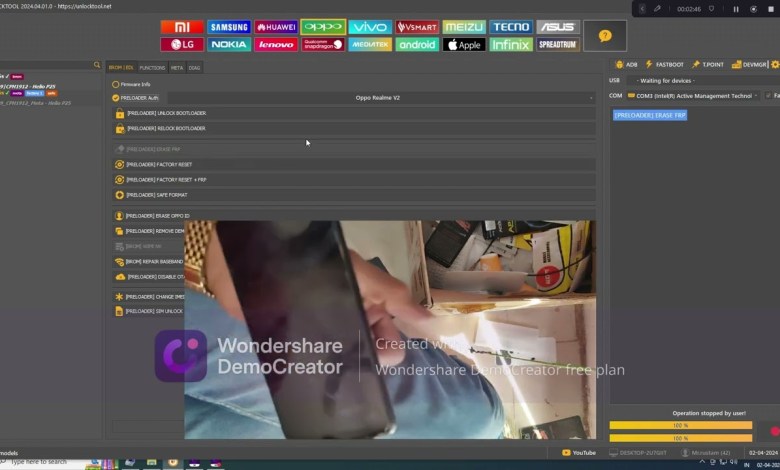This screenshot has width=780, height=470.
Task: Select the Vsmart brand logo
Action: (x=417, y=27)
